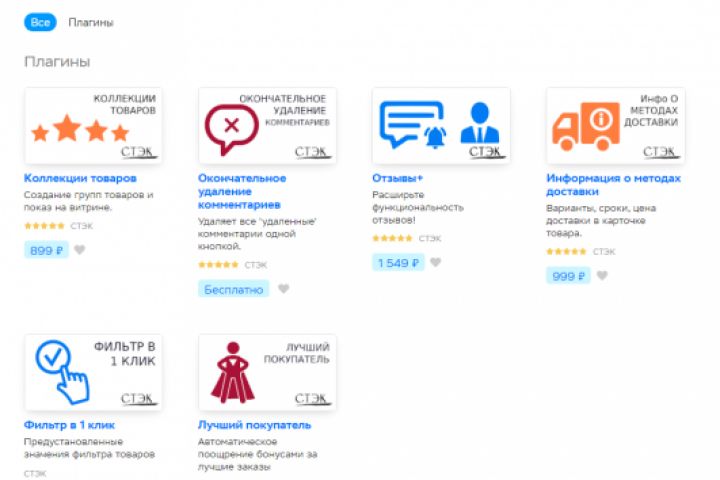Click heart icon next to 999 ₽ price
This screenshot has width=720, height=480.
tap(602, 276)
